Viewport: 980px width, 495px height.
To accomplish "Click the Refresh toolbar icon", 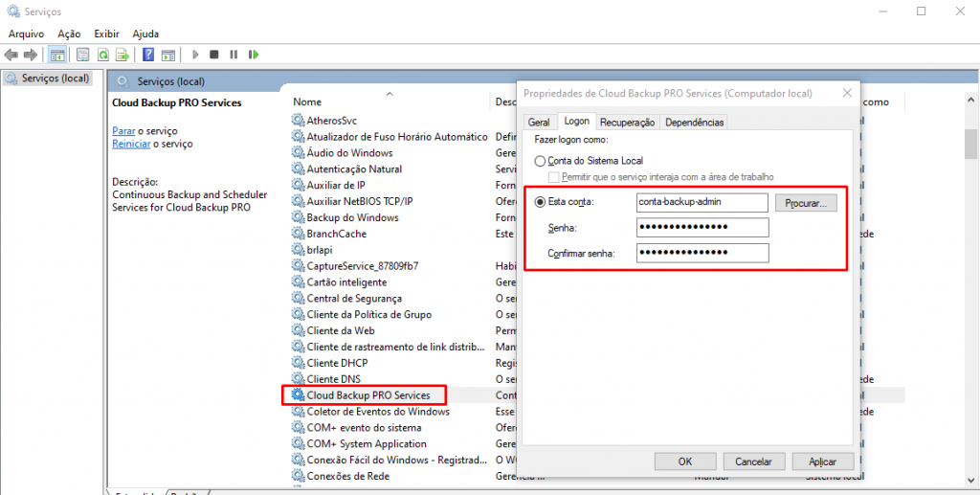I will click(x=102, y=55).
